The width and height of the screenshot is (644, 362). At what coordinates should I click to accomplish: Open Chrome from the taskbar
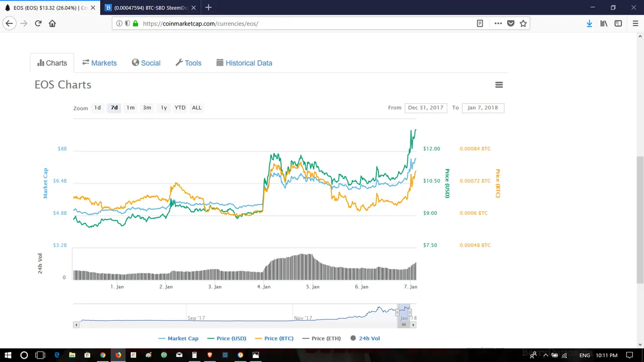103,355
